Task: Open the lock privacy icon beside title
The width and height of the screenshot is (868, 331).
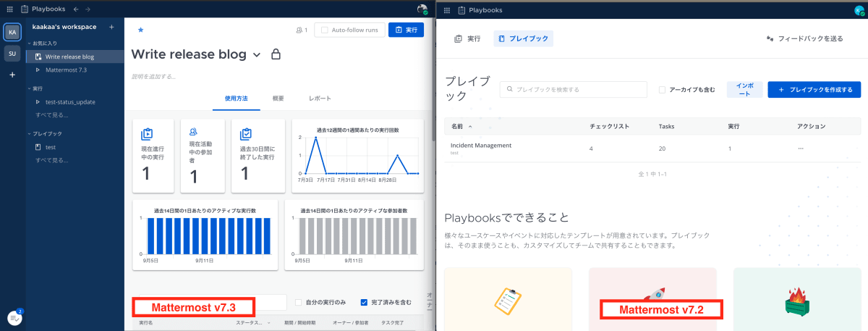Action: 275,54
